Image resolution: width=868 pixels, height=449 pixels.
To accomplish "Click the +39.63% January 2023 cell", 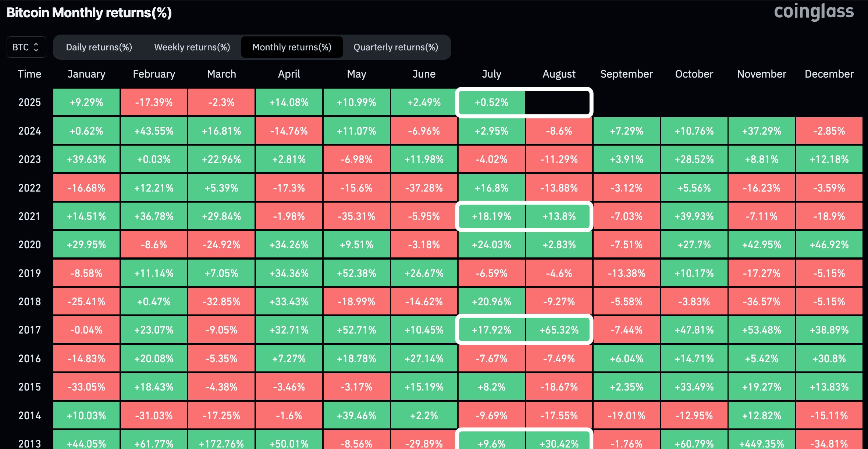I will point(86,159).
